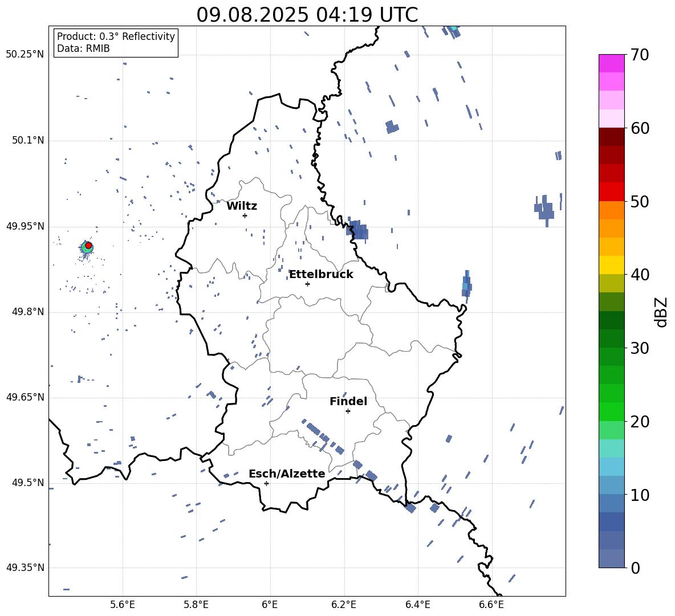Click the slate blue bottom colorbar segment
The height and width of the screenshot is (616, 675).
tap(611, 558)
